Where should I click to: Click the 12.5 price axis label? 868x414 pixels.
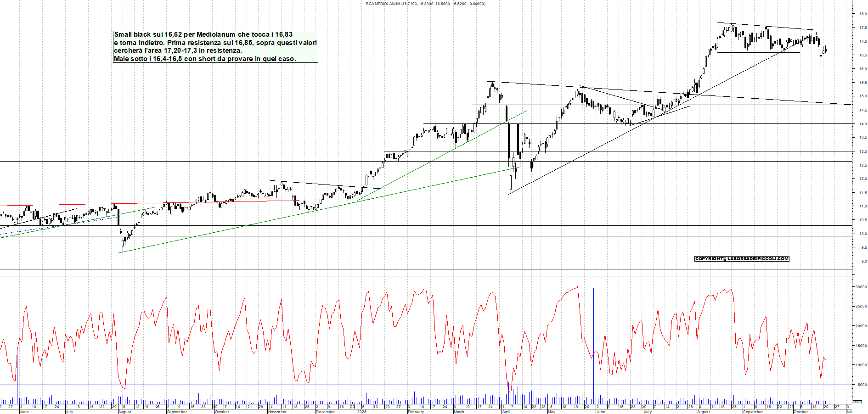862,165
